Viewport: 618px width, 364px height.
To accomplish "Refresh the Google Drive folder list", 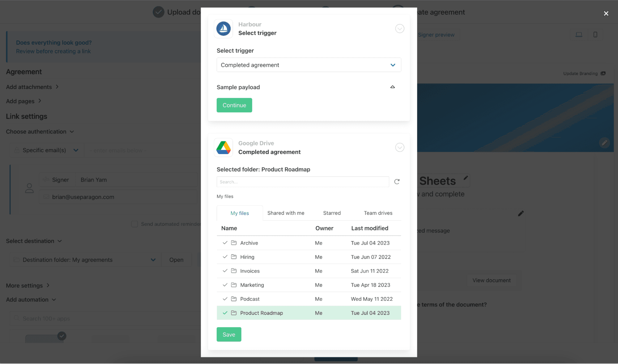I will (397, 182).
